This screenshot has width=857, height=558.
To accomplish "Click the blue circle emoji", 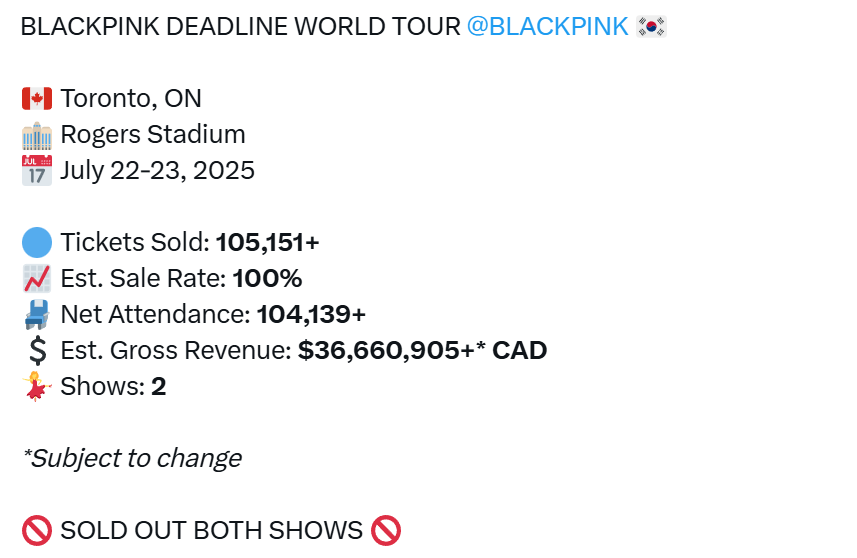I will tap(37, 243).
